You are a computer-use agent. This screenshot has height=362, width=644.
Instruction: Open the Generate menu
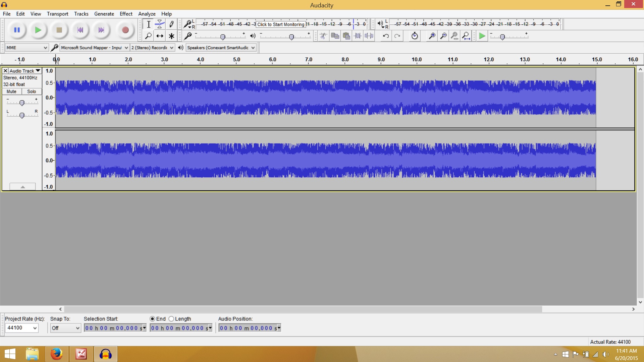pyautogui.click(x=104, y=14)
